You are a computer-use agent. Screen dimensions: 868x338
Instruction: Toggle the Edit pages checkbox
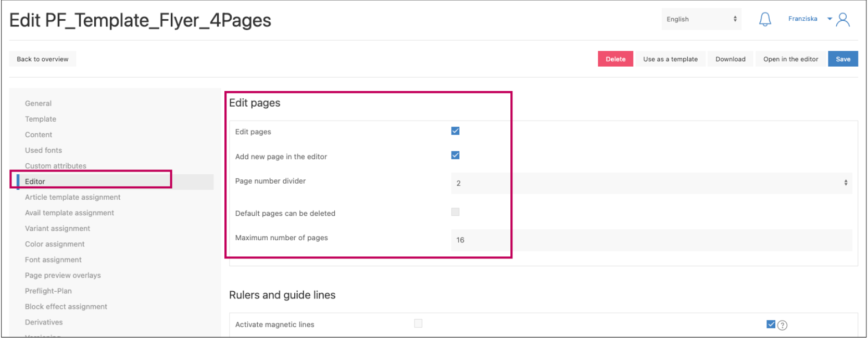(455, 131)
